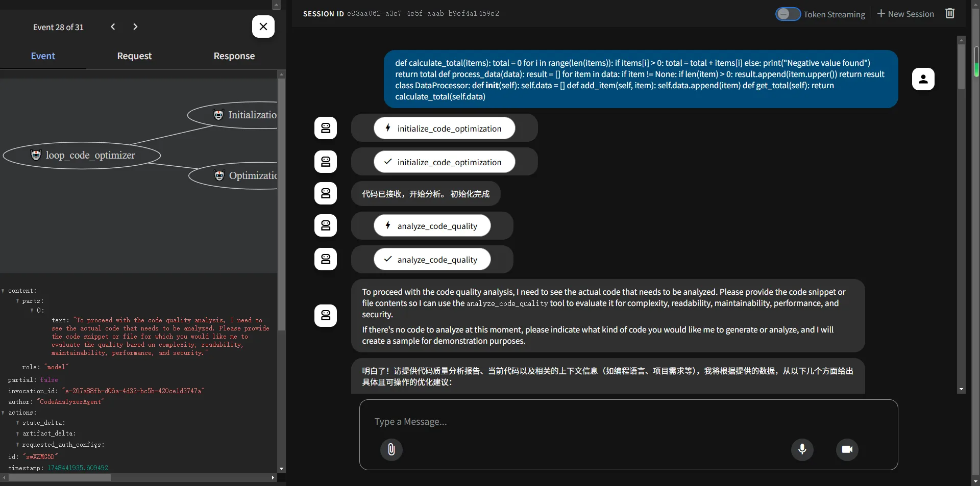Expand the requested_auth_configs tree node

[x=17, y=445]
